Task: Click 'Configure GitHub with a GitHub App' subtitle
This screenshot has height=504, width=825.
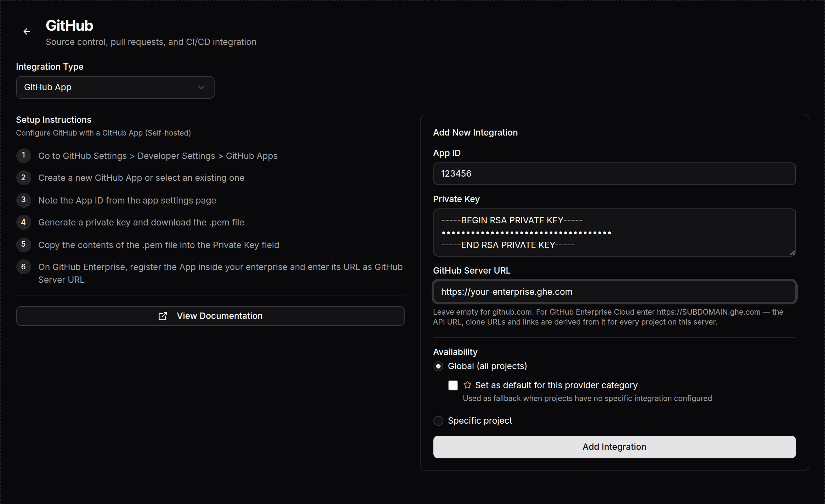Action: coord(103,133)
